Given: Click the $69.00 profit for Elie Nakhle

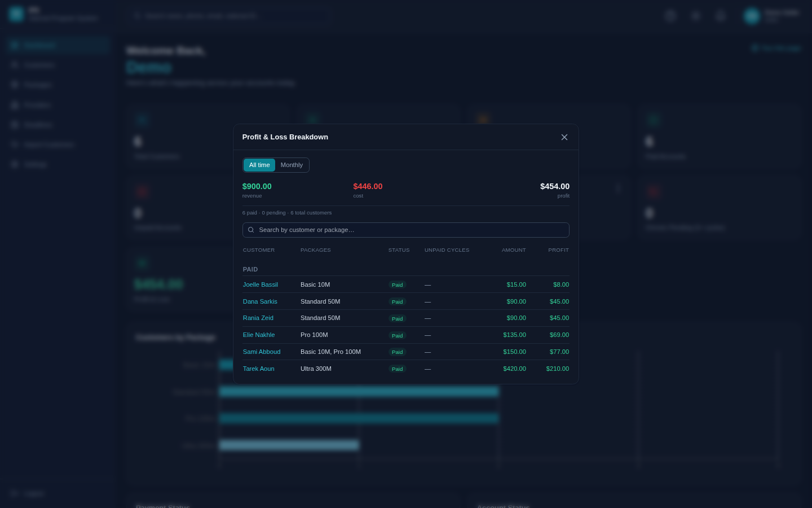Looking at the screenshot, I should (559, 335).
